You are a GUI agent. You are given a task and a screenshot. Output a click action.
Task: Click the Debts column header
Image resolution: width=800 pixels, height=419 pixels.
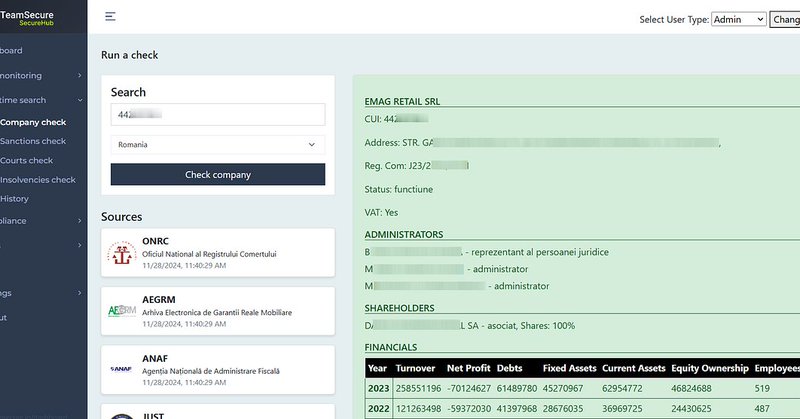[x=509, y=368]
